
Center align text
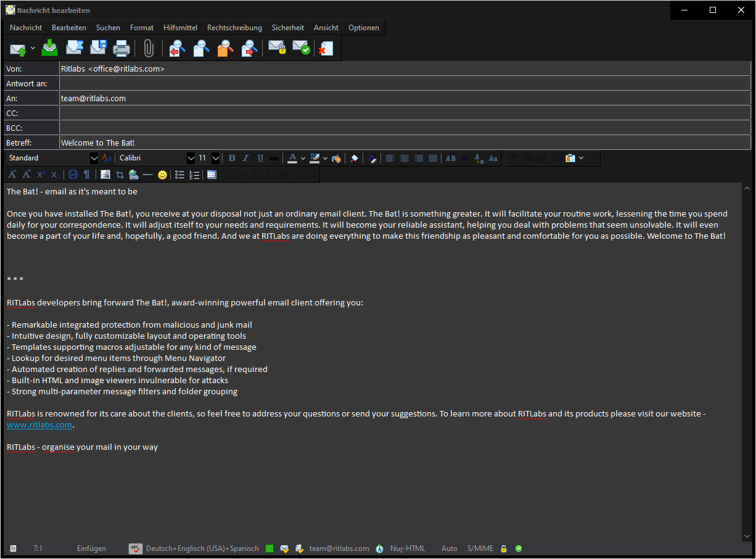click(x=404, y=158)
